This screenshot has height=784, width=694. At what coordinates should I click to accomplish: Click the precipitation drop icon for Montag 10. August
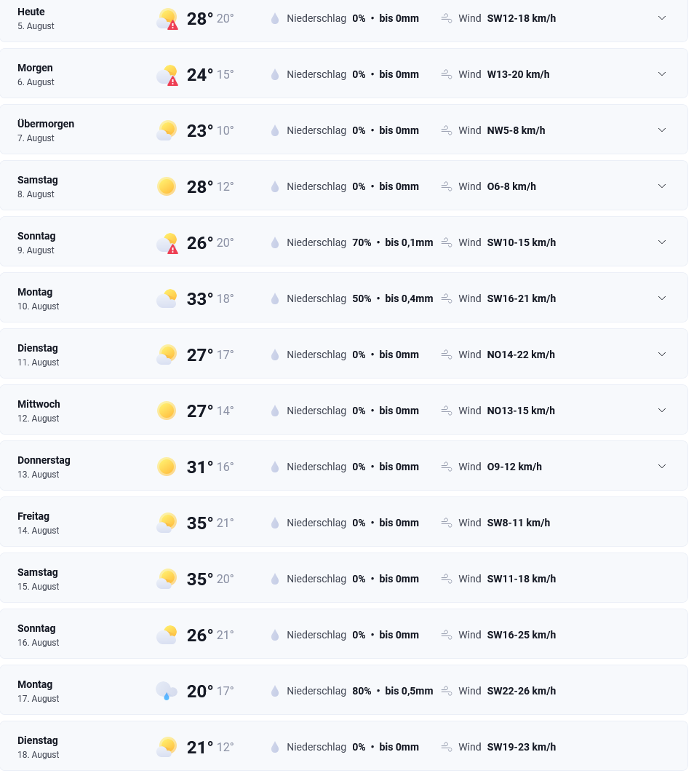tap(275, 299)
